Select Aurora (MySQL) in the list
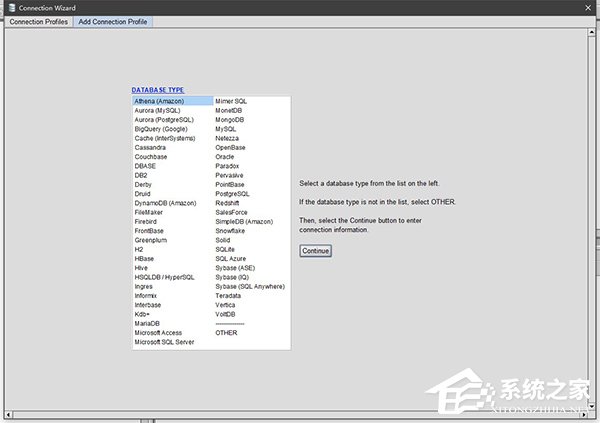Image resolution: width=600 pixels, height=423 pixels. [157, 110]
